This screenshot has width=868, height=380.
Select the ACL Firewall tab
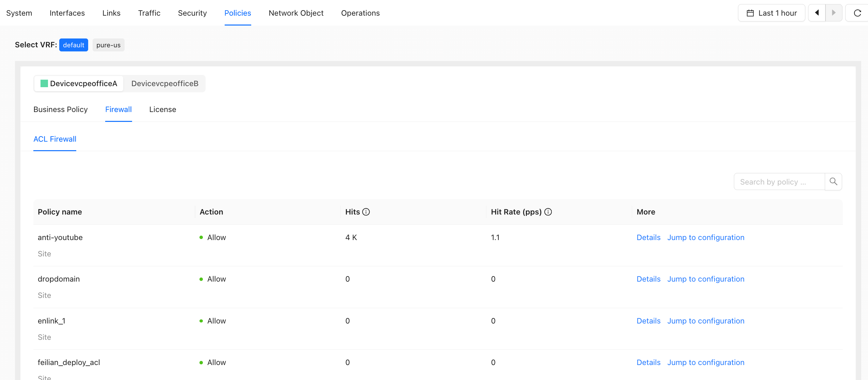point(55,139)
